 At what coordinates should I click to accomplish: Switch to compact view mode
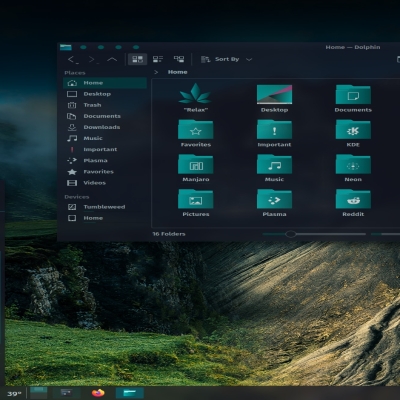(x=158, y=59)
